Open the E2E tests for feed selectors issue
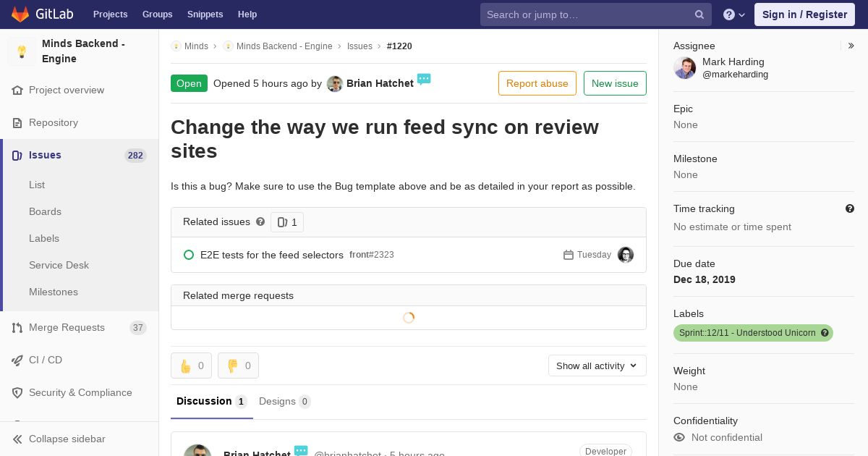 pos(272,255)
